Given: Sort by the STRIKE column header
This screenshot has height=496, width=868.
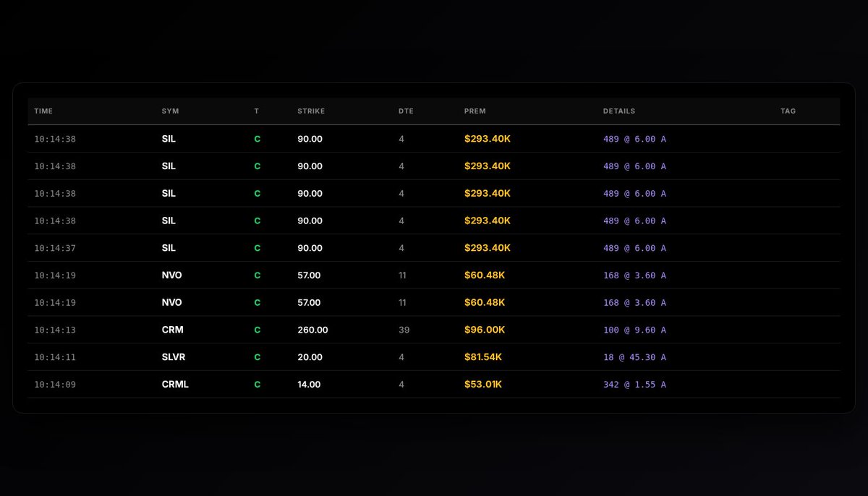Looking at the screenshot, I should tap(310, 111).
